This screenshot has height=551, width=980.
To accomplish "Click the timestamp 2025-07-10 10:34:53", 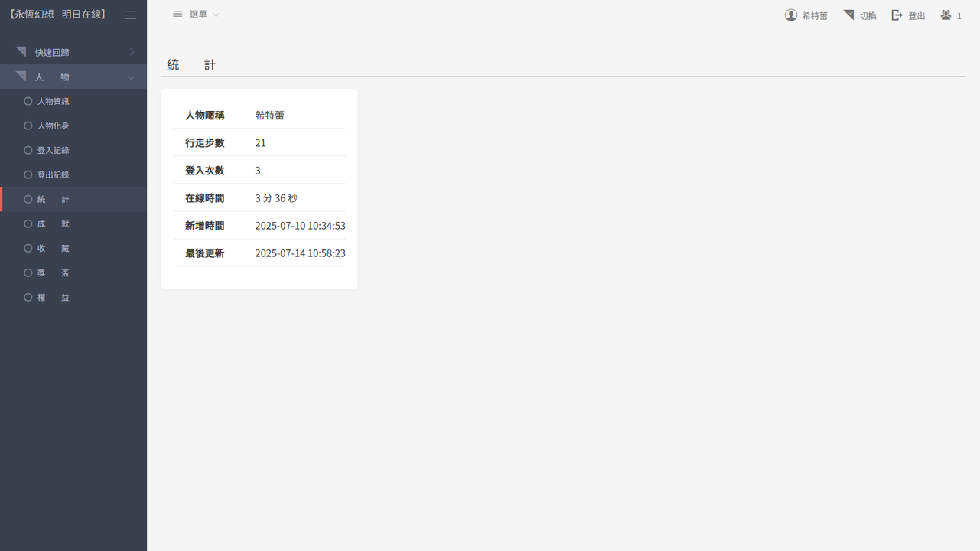I will [x=301, y=225].
